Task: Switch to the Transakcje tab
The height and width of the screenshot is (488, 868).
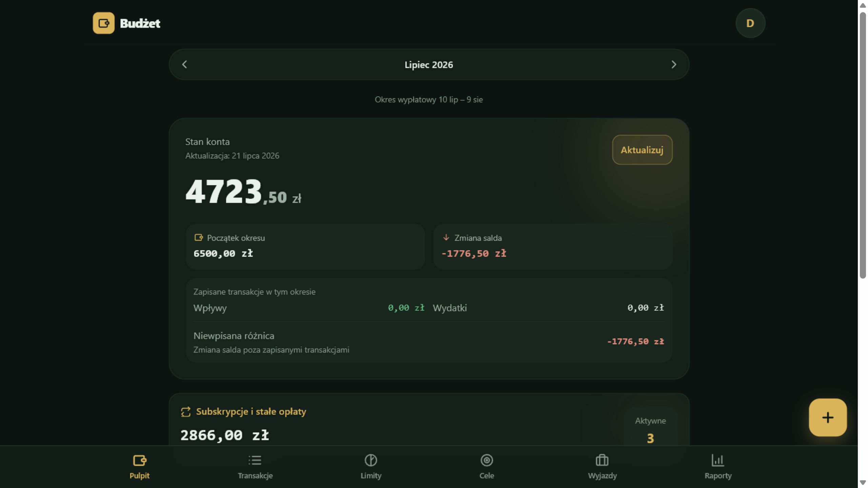Action: pyautogui.click(x=255, y=467)
